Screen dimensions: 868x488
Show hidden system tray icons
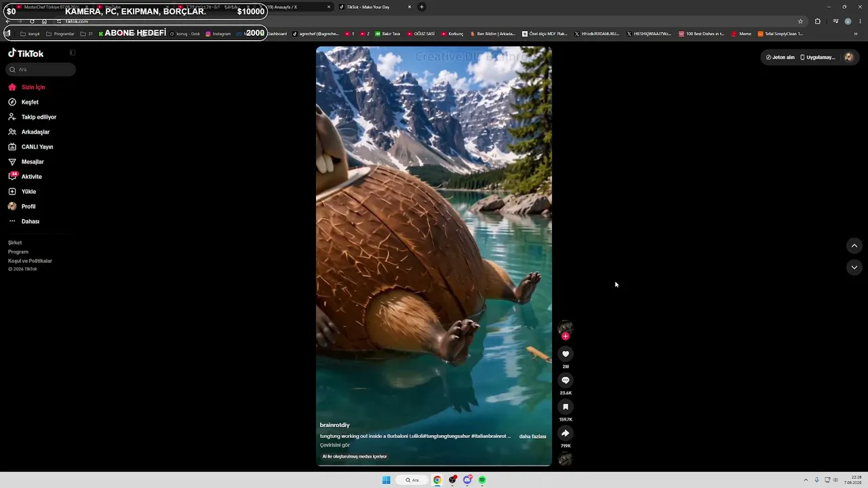pos(806,480)
